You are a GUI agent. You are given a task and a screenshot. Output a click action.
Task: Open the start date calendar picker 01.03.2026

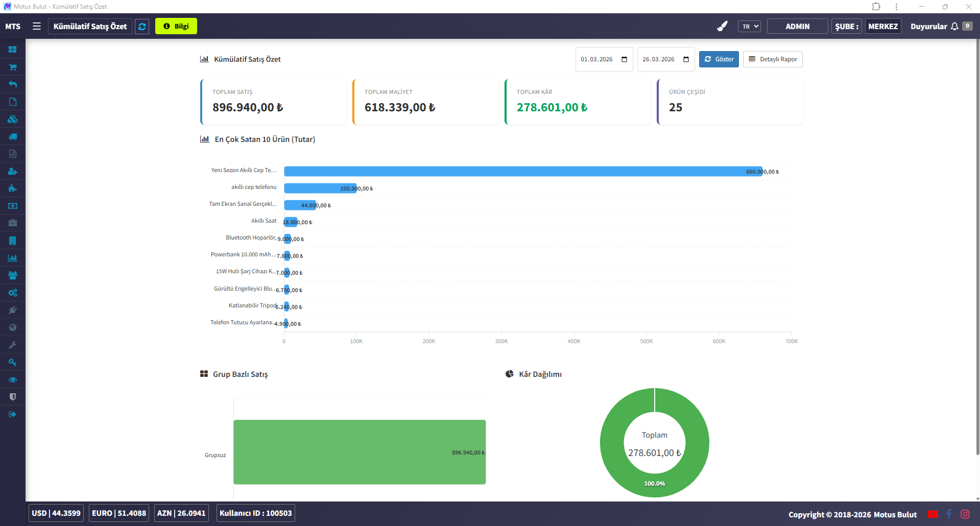click(624, 59)
